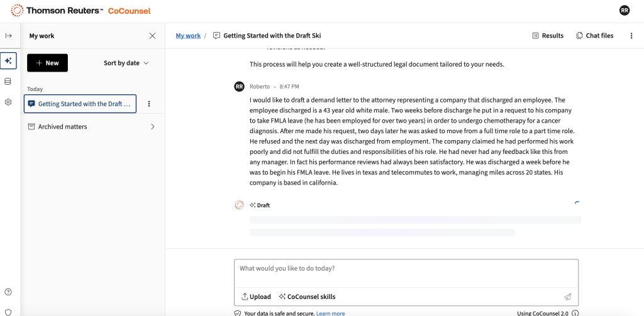Image resolution: width=644 pixels, height=316 pixels.
Task: Click the send paper plane icon
Action: tap(567, 297)
